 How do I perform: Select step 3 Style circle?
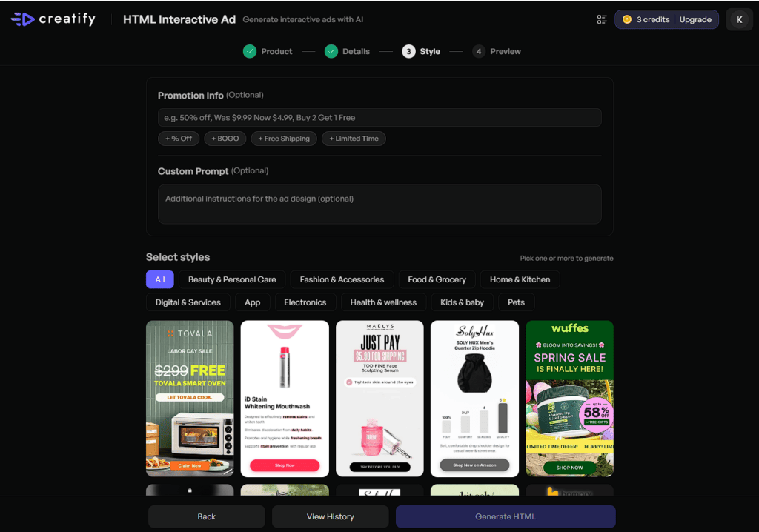[x=408, y=51]
